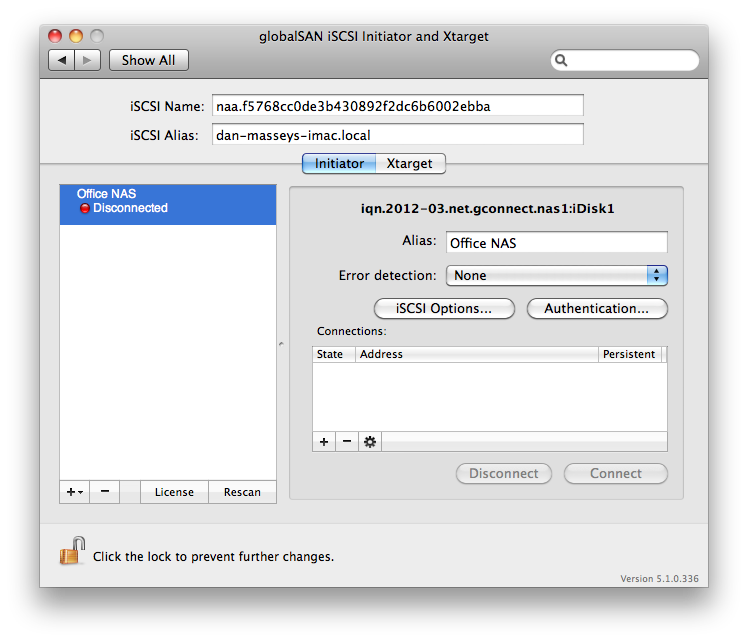Click the Rescan button

click(x=242, y=492)
